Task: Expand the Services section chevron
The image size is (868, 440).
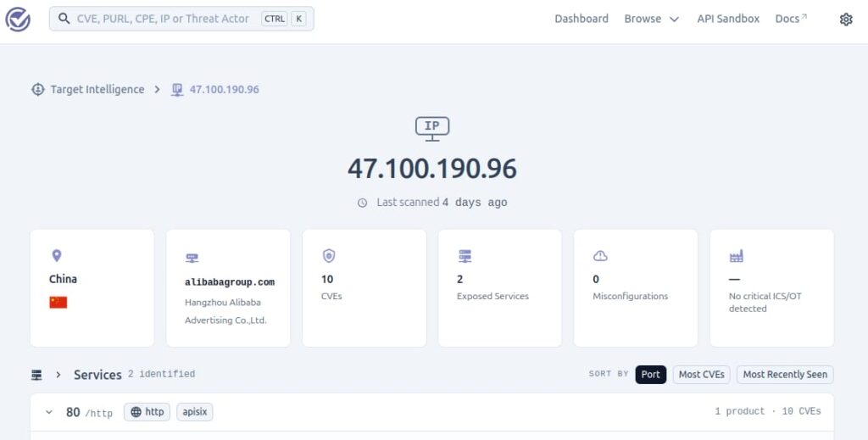Action: 58,375
